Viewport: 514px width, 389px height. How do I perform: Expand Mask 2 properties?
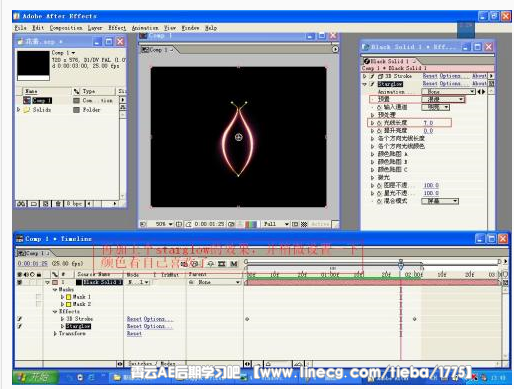click(62, 304)
